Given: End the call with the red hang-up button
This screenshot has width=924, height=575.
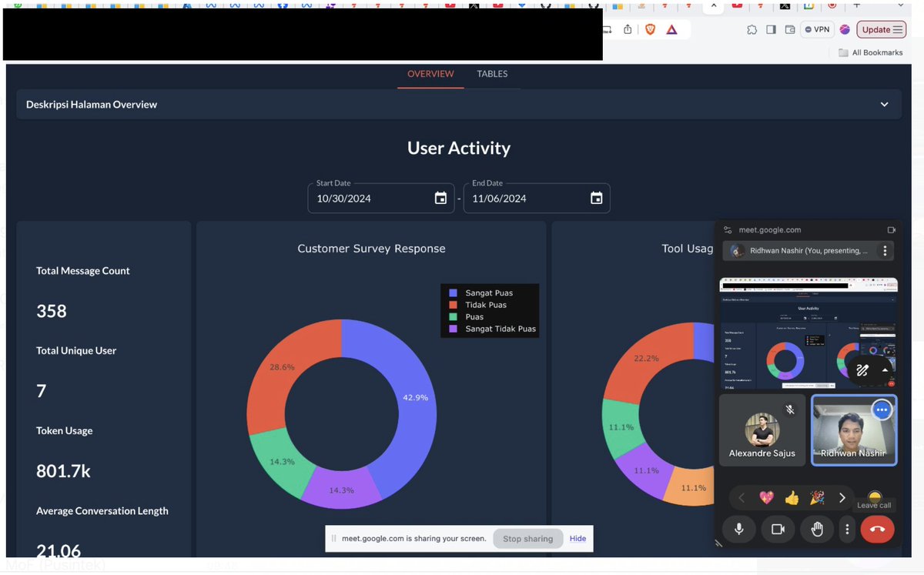Looking at the screenshot, I should pyautogui.click(x=877, y=530).
